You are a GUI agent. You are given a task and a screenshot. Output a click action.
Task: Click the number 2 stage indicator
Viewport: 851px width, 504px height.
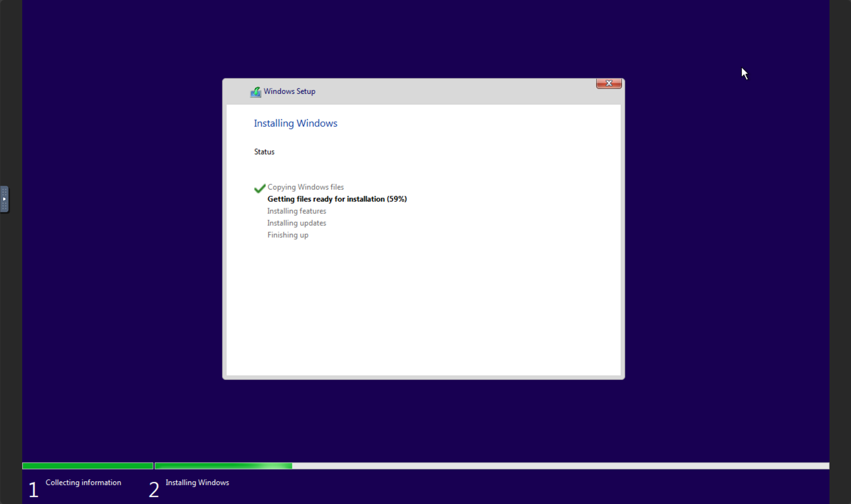[x=154, y=490]
